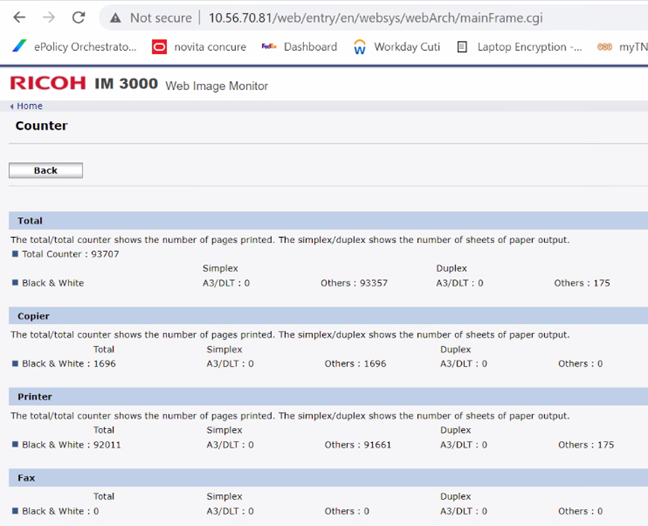Open the Laptop Encryption bookmark
The width and height of the screenshot is (648, 526).
(519, 47)
